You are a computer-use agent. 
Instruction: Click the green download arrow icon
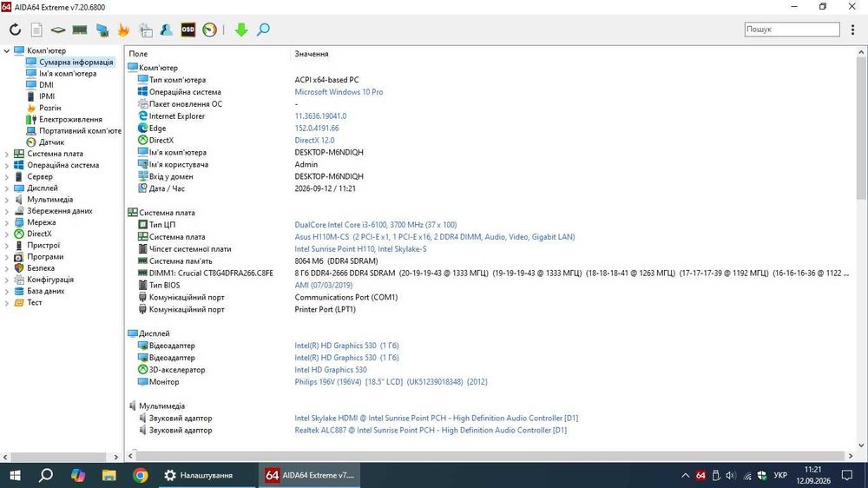(240, 30)
